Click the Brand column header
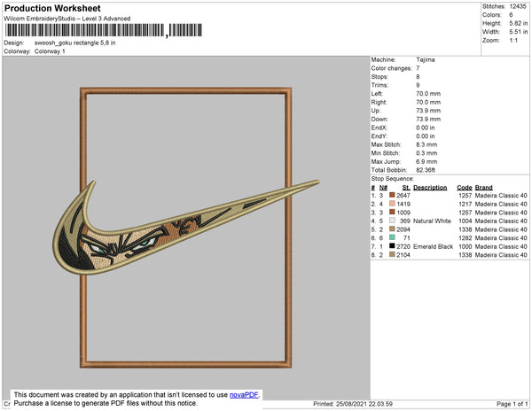The width and height of the screenshot is (532, 411). tap(483, 188)
